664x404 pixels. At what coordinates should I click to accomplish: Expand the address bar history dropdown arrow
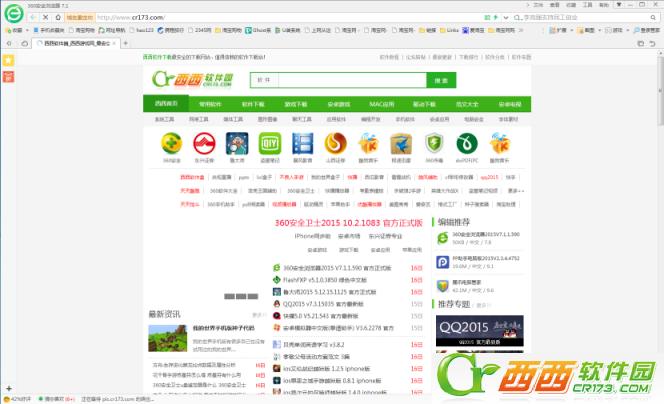point(506,17)
